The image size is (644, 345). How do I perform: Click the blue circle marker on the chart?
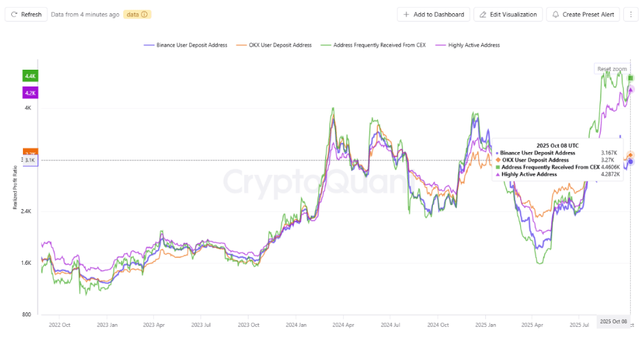point(631,162)
